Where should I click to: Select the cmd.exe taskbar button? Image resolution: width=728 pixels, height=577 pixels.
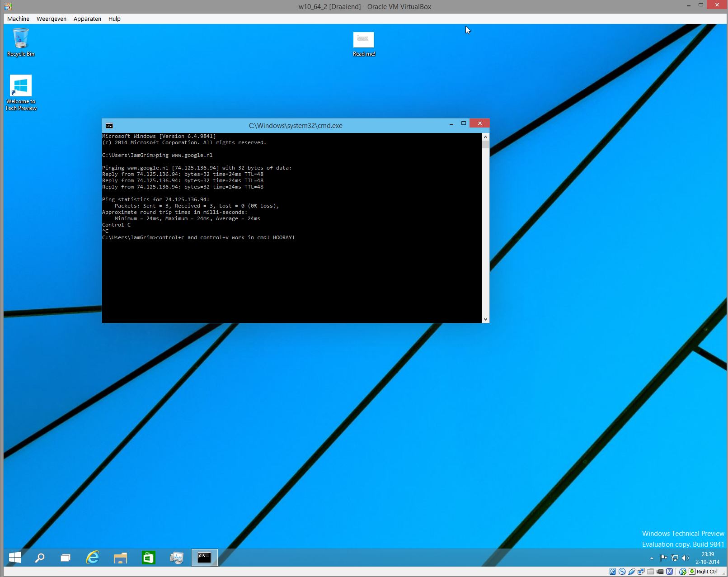204,558
